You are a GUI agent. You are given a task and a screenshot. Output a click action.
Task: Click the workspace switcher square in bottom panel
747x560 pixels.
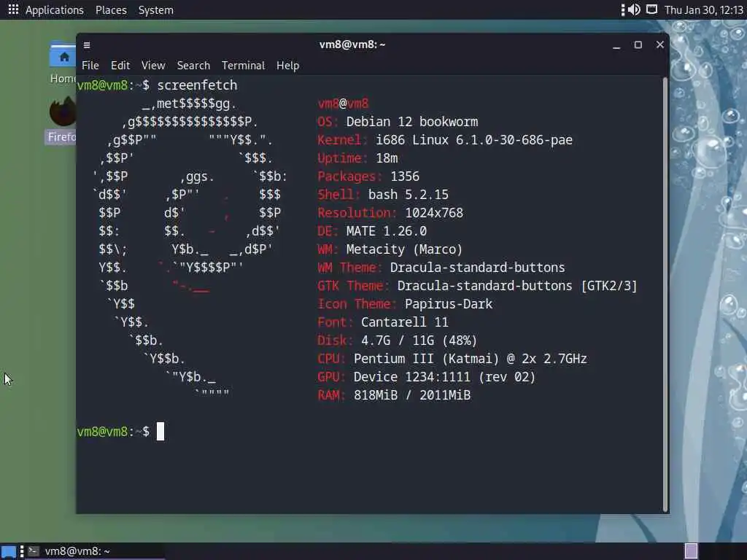pos(692,551)
